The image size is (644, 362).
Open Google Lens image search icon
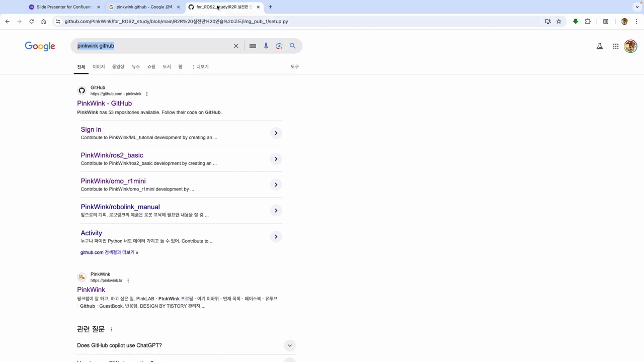[279, 46]
